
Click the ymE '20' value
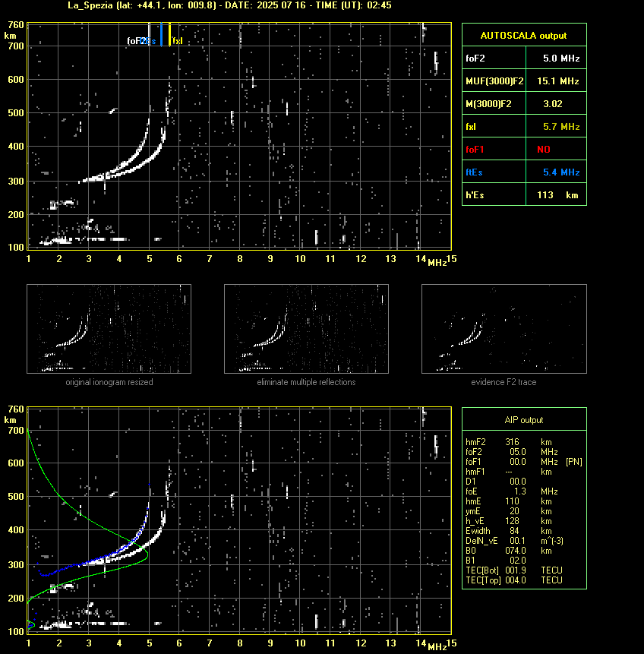[x=514, y=511]
